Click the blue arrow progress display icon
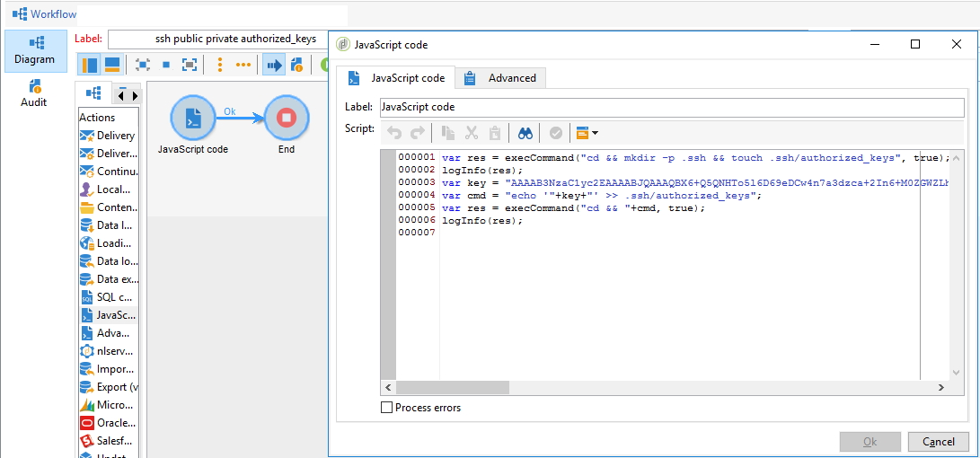This screenshot has height=458, width=980. (x=272, y=65)
